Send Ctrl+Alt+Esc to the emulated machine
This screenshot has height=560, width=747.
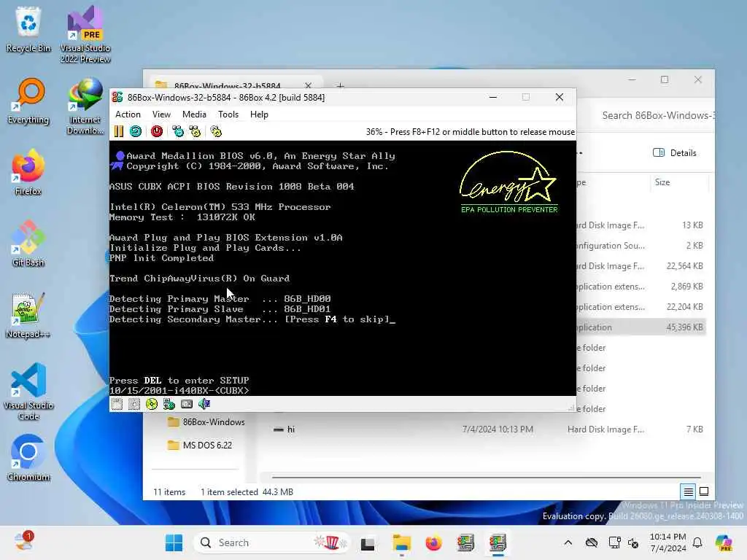195,131
